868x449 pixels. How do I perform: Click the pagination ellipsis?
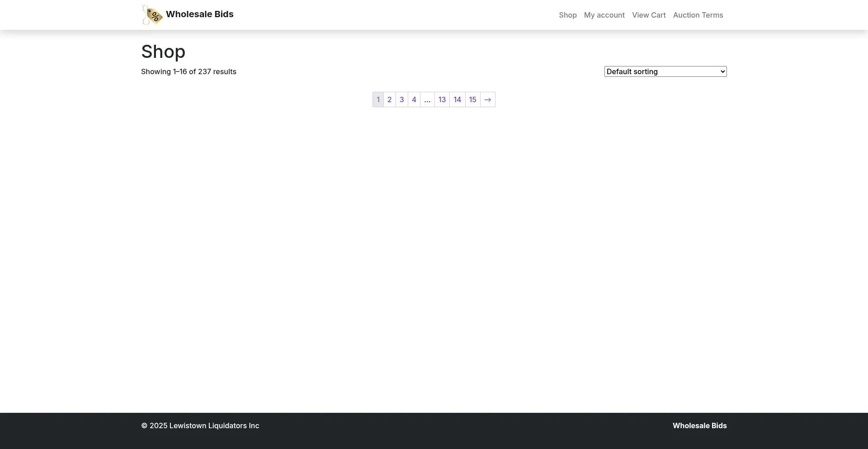pos(428,99)
